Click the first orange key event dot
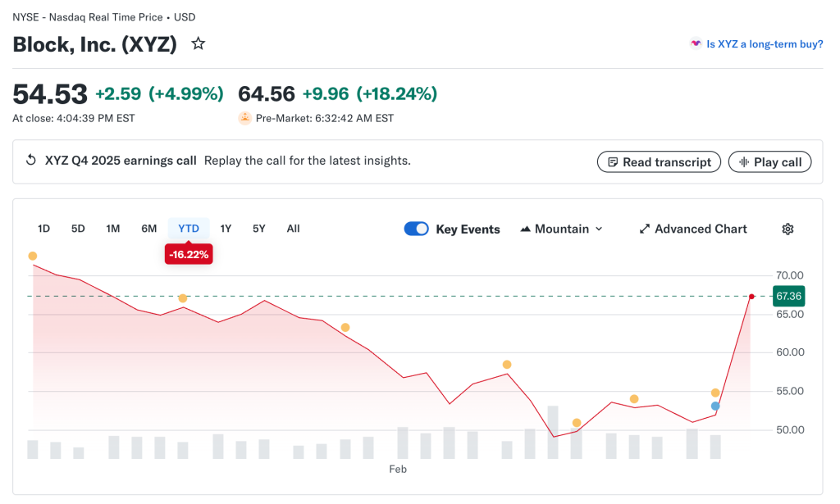This screenshot has width=840, height=504. (x=33, y=256)
